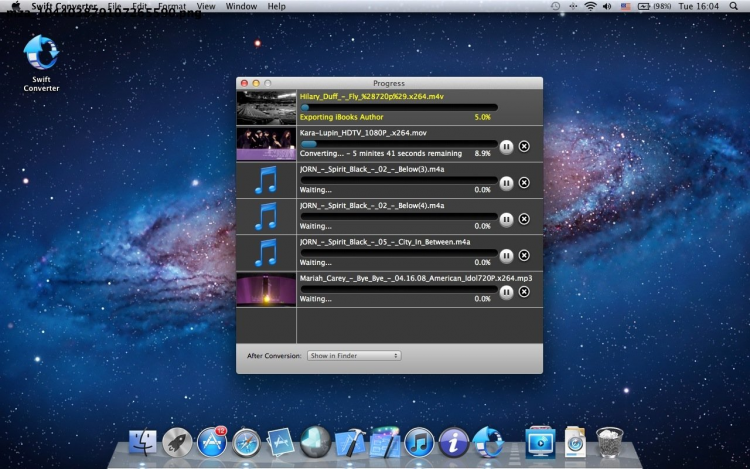
Task: Pause the Kara-Lupin_HDTV conversion
Action: click(x=506, y=146)
